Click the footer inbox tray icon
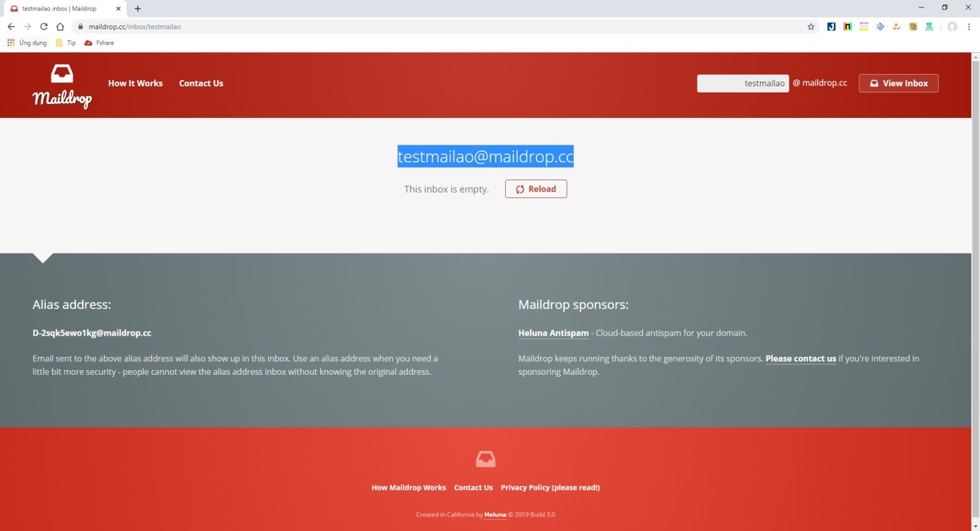The width and height of the screenshot is (980, 531). 485,459
